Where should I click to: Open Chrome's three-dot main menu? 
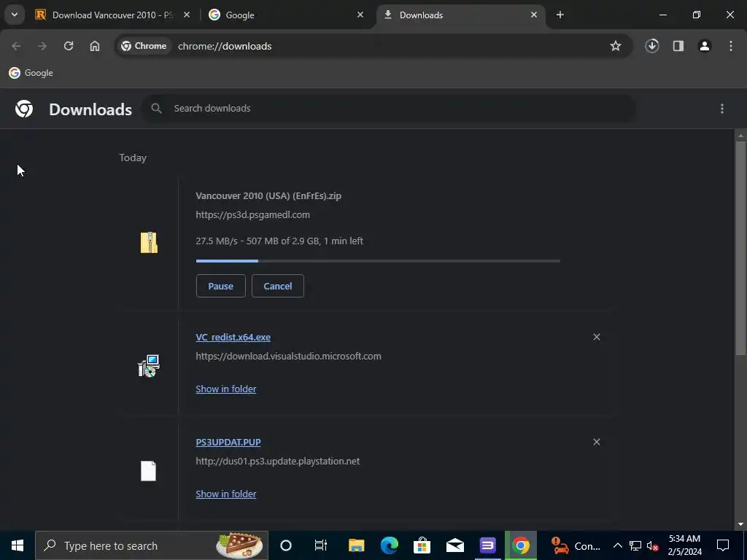tap(731, 46)
